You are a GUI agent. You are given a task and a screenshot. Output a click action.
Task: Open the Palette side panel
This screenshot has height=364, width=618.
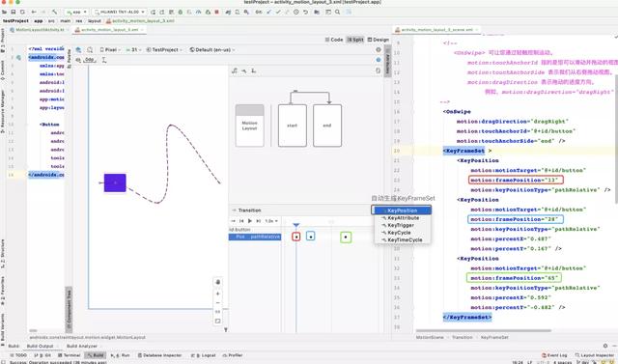70,58
